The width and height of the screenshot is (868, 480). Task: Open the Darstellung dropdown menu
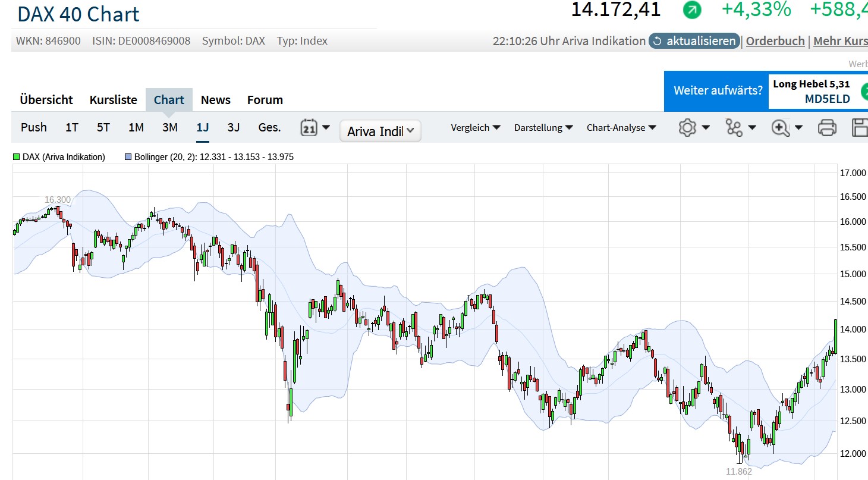543,127
